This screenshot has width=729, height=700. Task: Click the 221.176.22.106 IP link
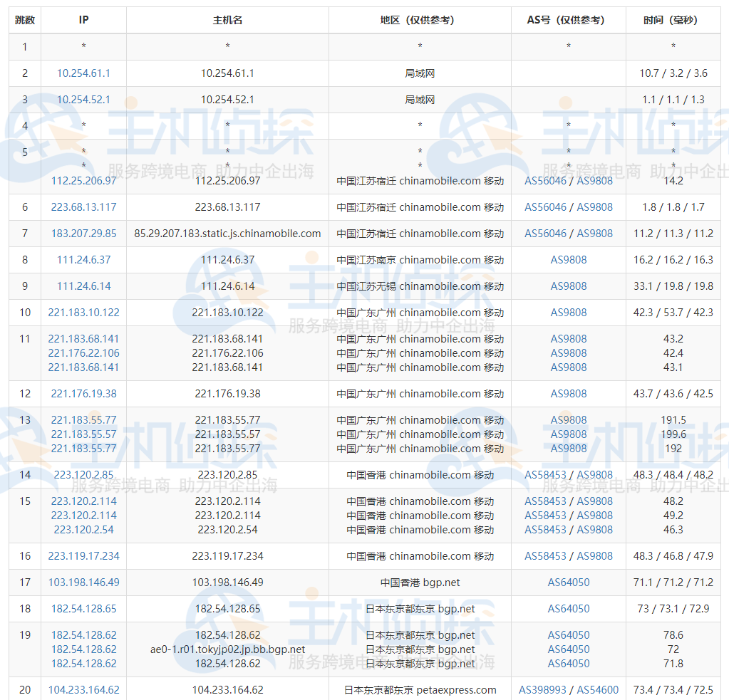click(x=83, y=353)
